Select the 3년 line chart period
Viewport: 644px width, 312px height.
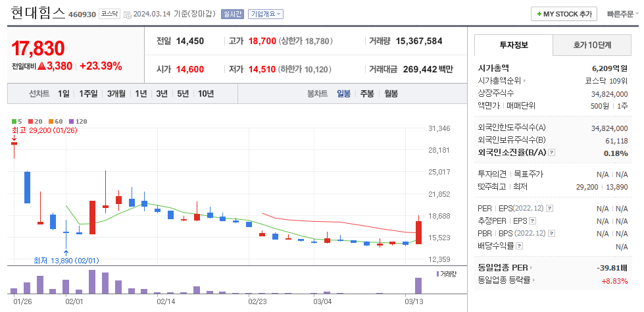162,93
